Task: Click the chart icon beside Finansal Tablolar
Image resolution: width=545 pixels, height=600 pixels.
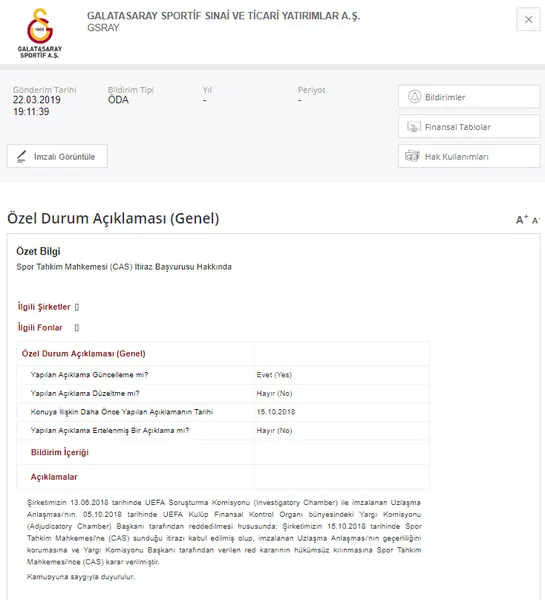Action: coord(414,127)
